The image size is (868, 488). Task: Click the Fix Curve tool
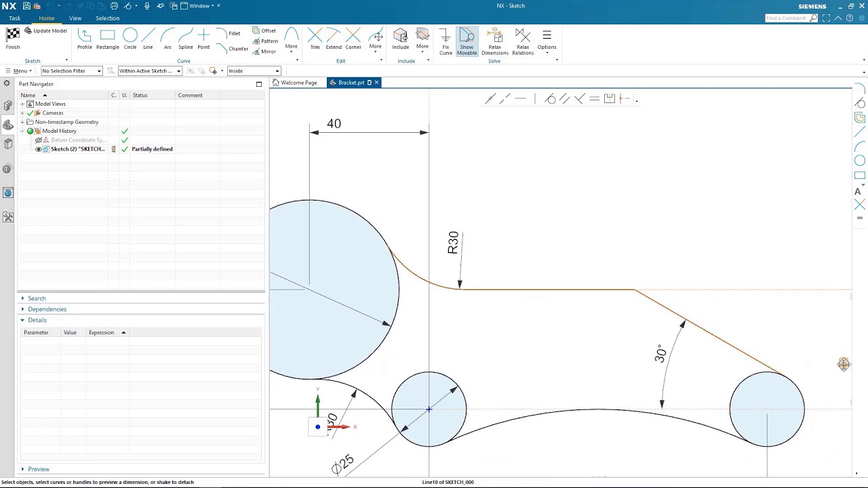[x=446, y=41]
